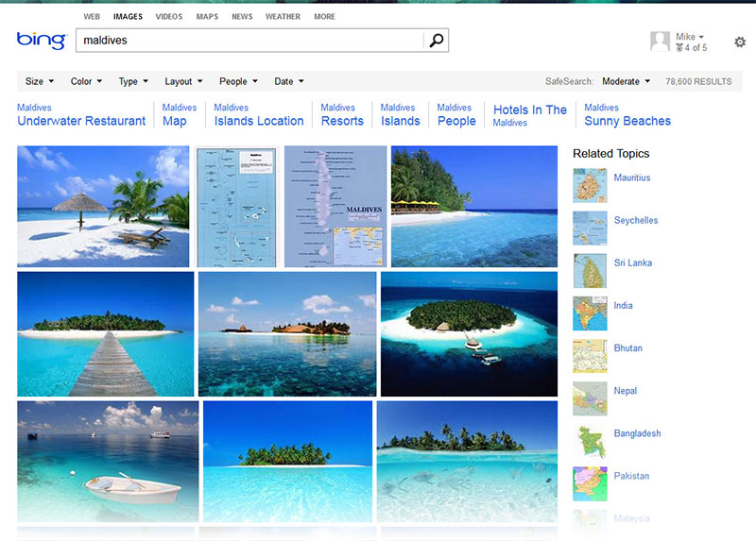Click the Seychelles related topic link
Image resolution: width=756 pixels, height=541 pixels.
635,221
